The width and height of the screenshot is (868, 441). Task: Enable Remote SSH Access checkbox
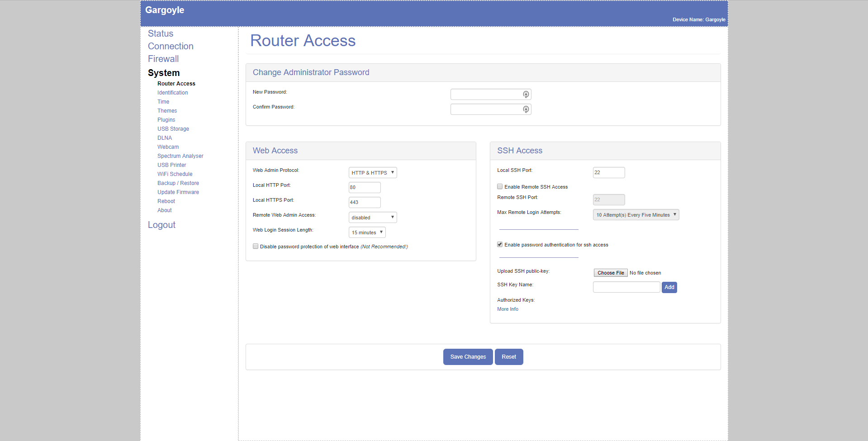[500, 186]
